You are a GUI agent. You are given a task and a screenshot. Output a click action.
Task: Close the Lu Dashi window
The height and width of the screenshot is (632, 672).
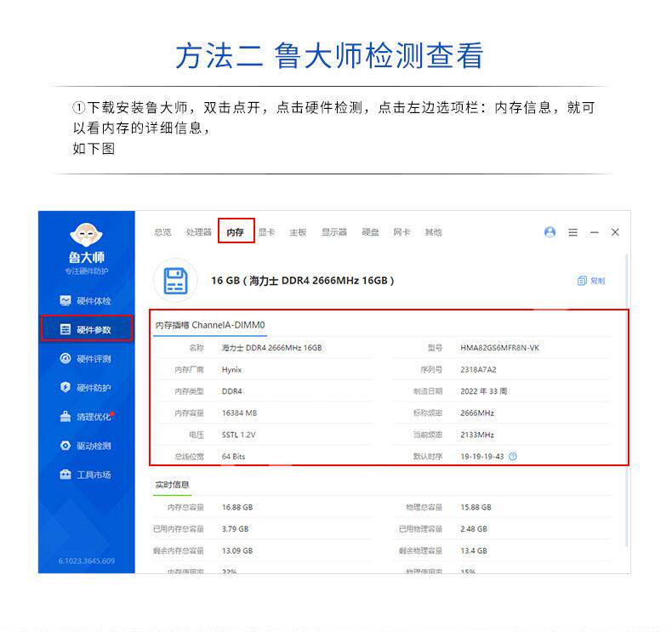coord(615,232)
